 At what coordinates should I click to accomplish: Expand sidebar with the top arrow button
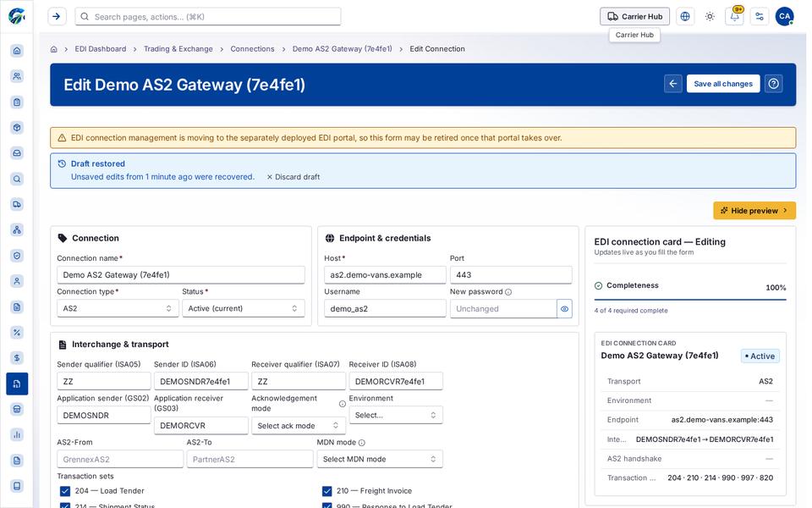[x=57, y=17]
